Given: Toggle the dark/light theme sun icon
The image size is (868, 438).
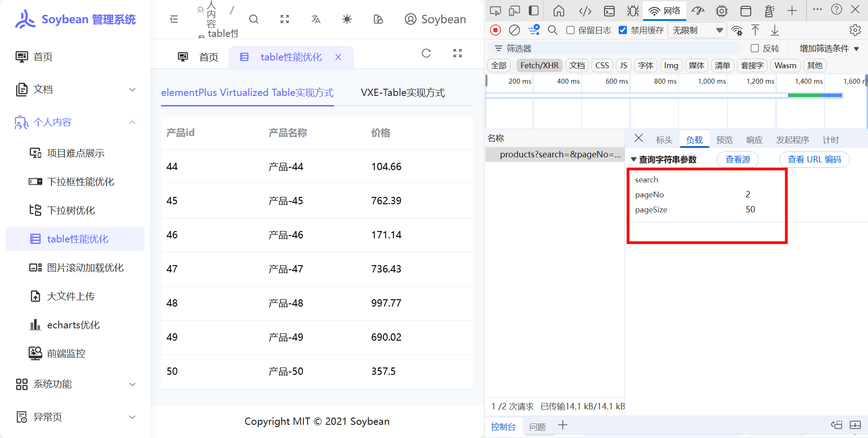Looking at the screenshot, I should click(347, 19).
